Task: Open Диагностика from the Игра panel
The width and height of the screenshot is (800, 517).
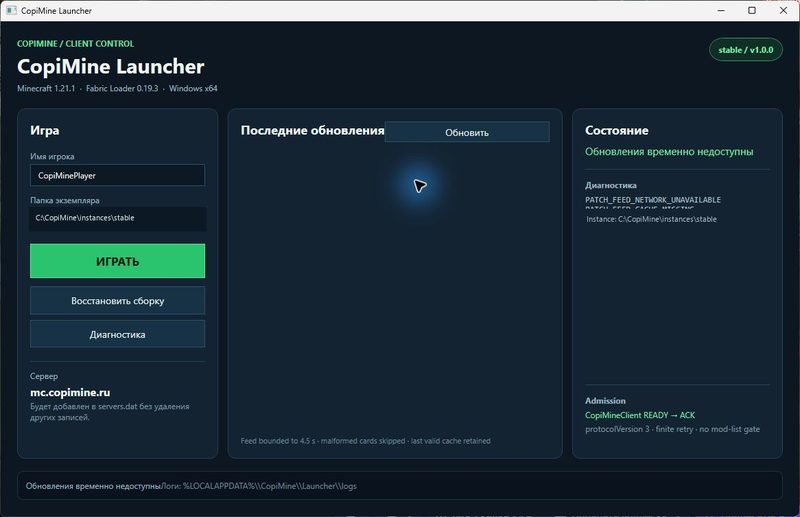Action: click(117, 334)
